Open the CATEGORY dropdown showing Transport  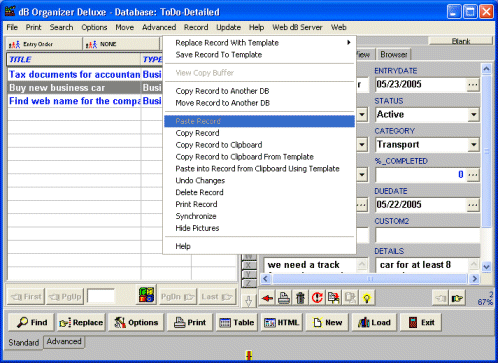pyautogui.click(x=473, y=145)
